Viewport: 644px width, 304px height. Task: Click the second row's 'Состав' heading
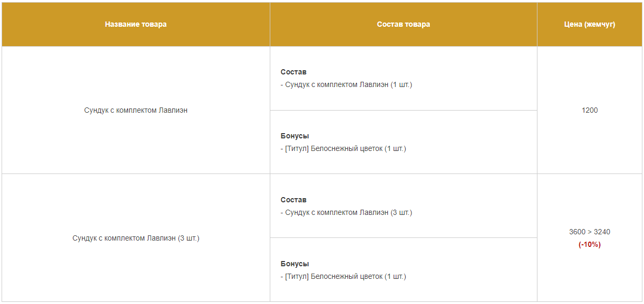point(293,200)
